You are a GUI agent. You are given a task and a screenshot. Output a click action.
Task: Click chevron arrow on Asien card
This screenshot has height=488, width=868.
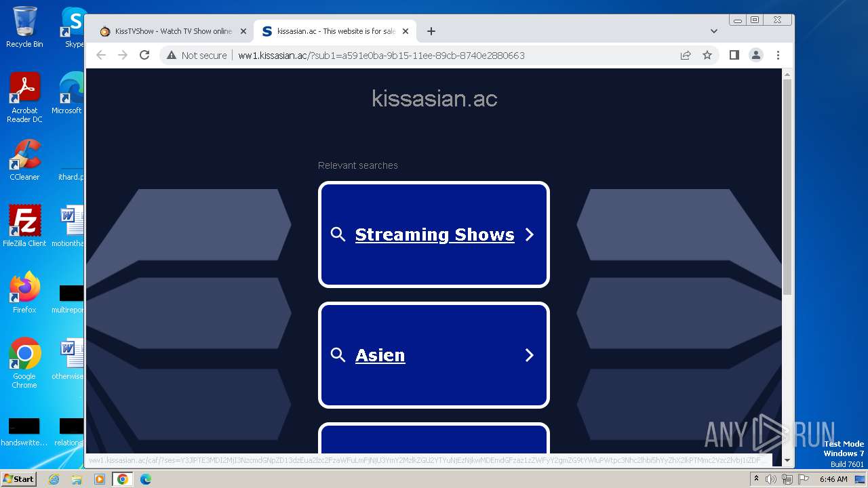[x=530, y=355]
